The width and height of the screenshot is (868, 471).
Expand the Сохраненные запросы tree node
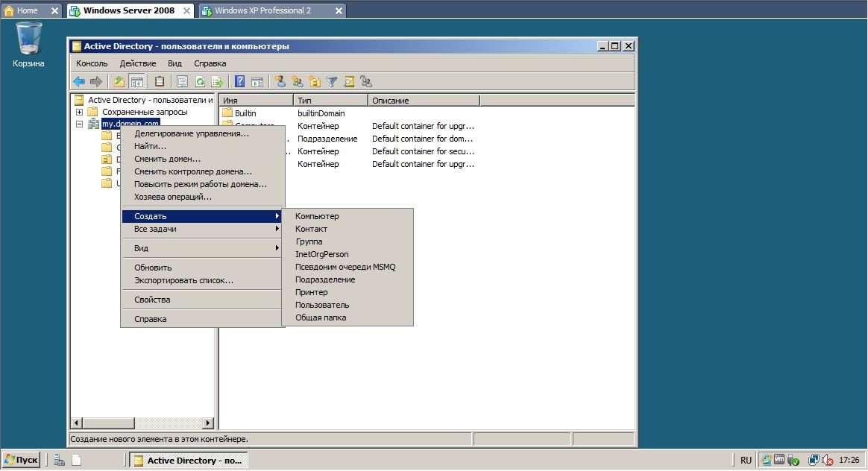pyautogui.click(x=79, y=112)
